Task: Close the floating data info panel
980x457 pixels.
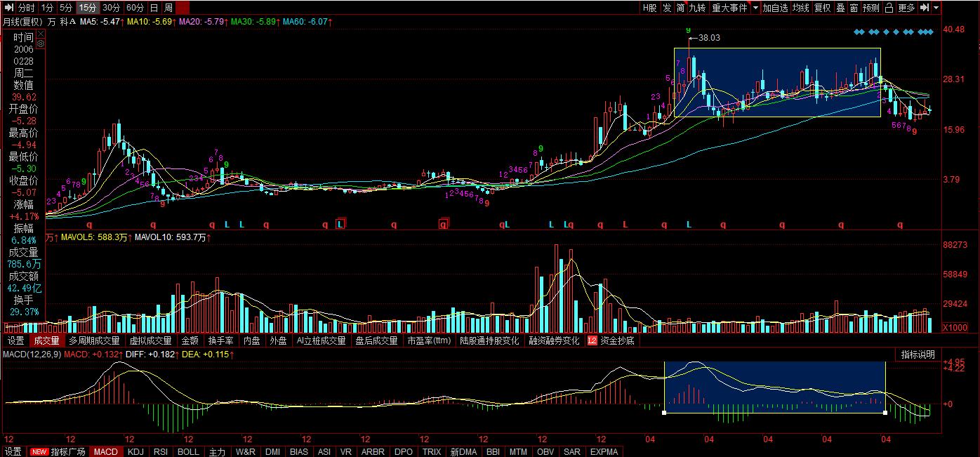Action: point(40,33)
